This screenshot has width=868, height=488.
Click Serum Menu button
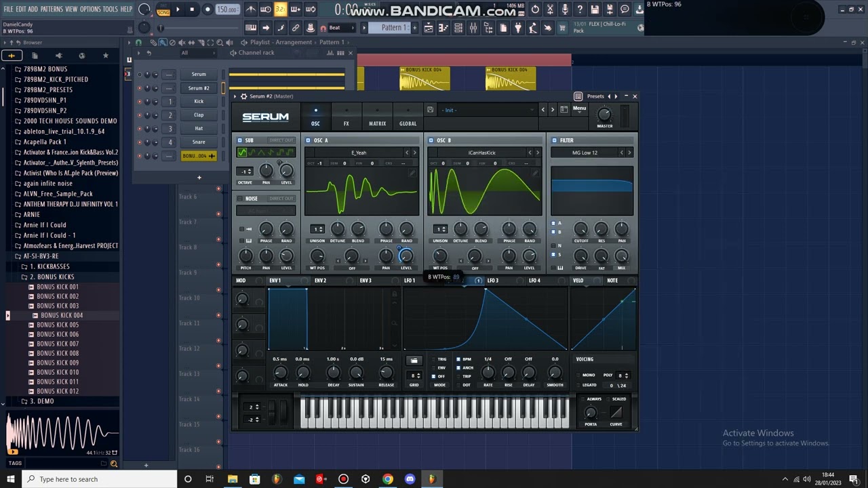coord(579,108)
